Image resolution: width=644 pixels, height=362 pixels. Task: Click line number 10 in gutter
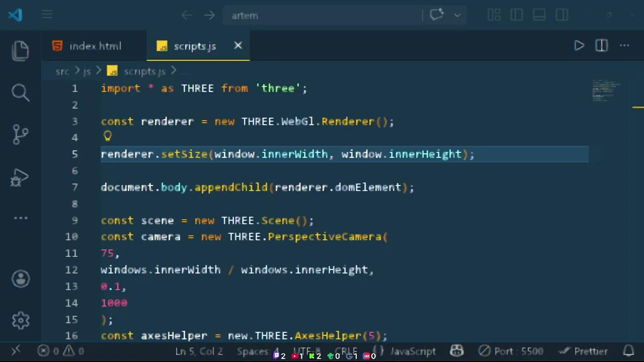tap(71, 237)
